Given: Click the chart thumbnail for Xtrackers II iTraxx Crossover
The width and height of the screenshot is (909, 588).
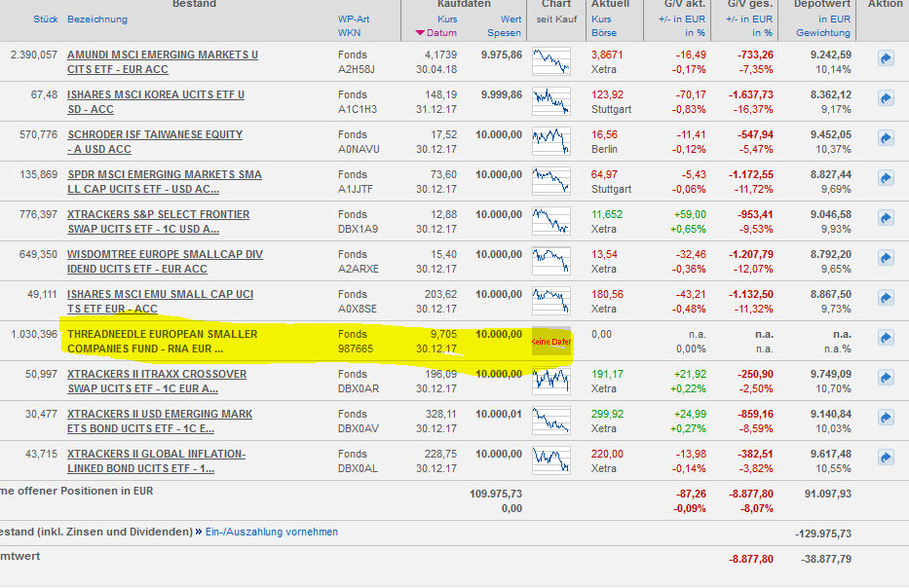Looking at the screenshot, I should (x=551, y=379).
